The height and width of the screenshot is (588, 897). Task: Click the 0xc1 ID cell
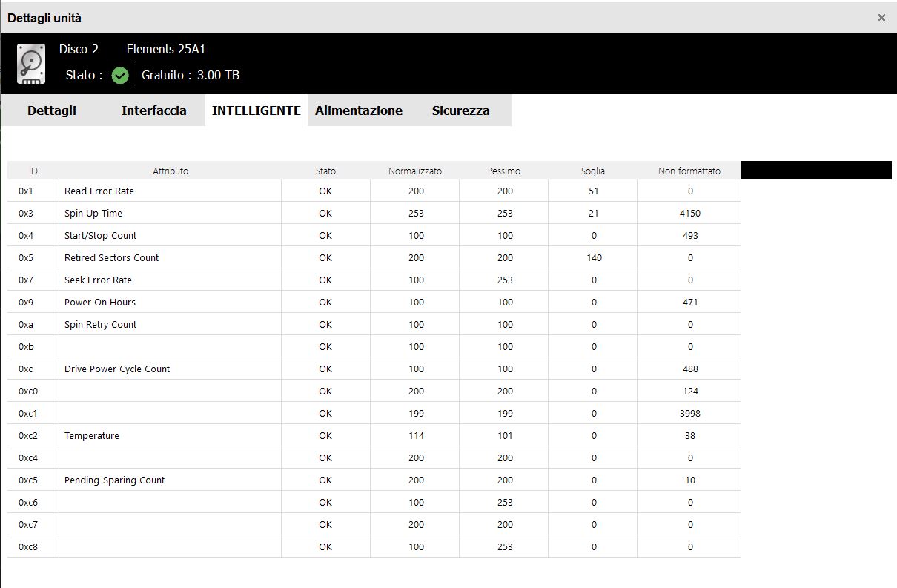[33, 413]
